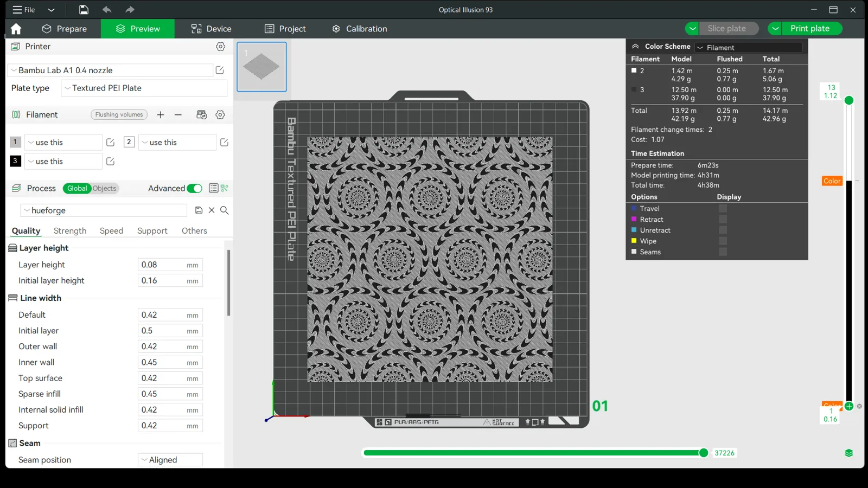Edit filament 3 preset
The width and height of the screenshot is (868, 488).
(110, 161)
